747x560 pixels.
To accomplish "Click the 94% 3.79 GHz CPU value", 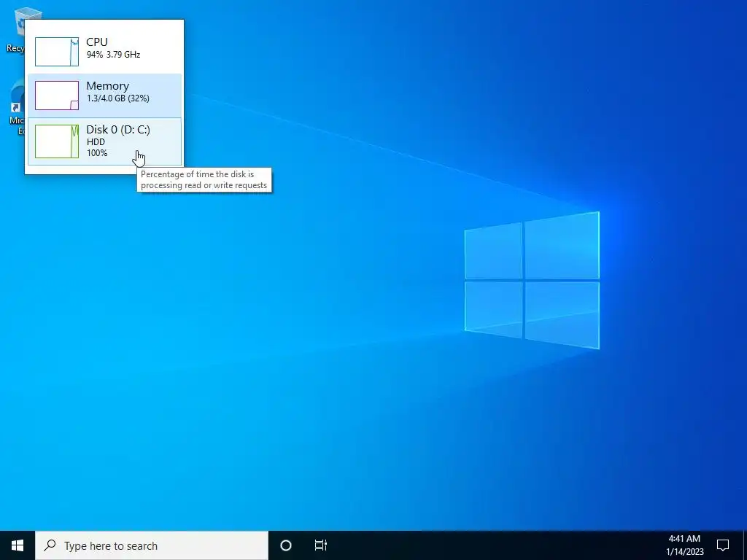I will click(113, 55).
